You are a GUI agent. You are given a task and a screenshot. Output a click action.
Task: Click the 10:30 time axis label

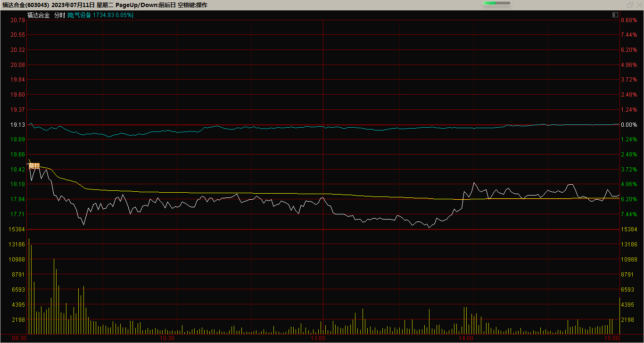167,338
